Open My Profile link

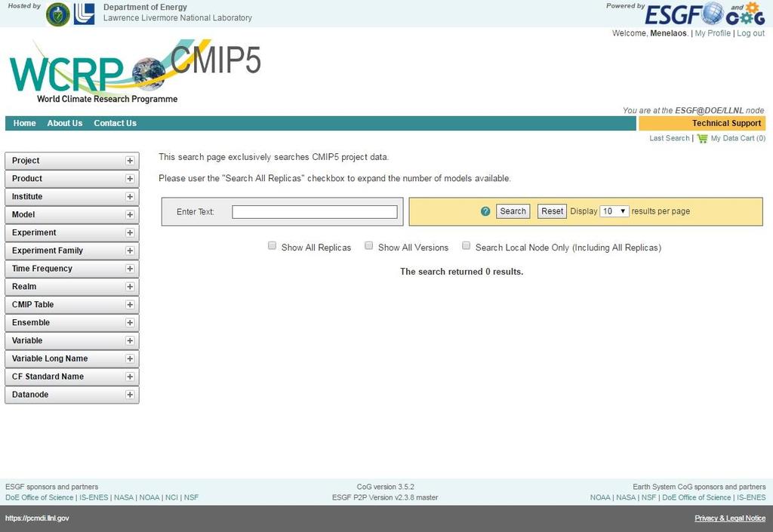coord(713,33)
